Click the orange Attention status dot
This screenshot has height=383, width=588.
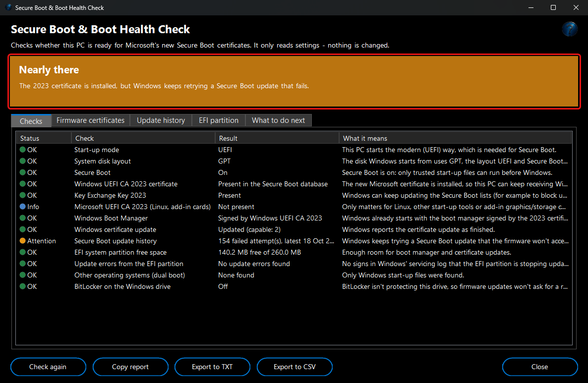point(22,241)
